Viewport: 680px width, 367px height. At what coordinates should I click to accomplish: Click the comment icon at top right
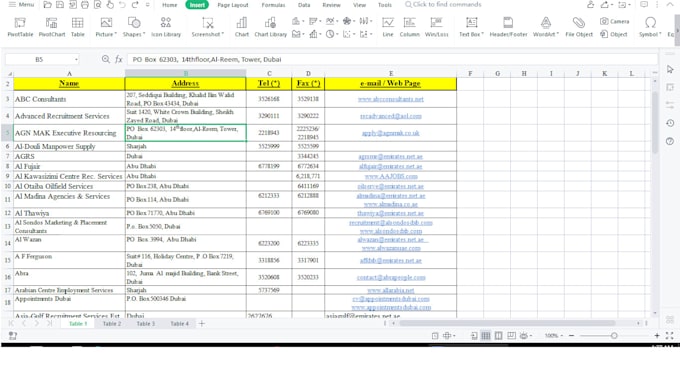pos(644,5)
